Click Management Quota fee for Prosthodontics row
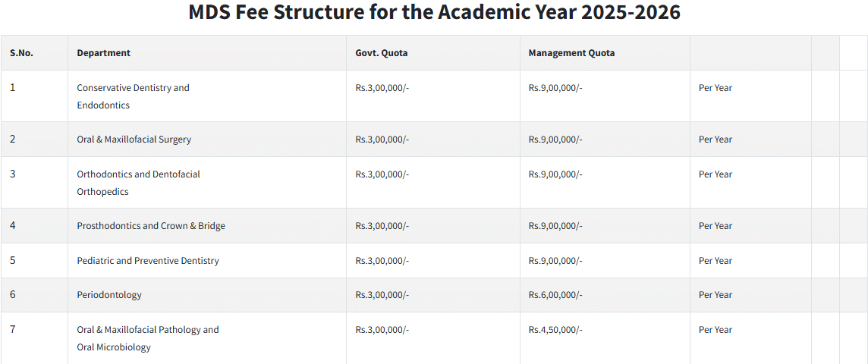This screenshot has height=364, width=868. (x=555, y=226)
